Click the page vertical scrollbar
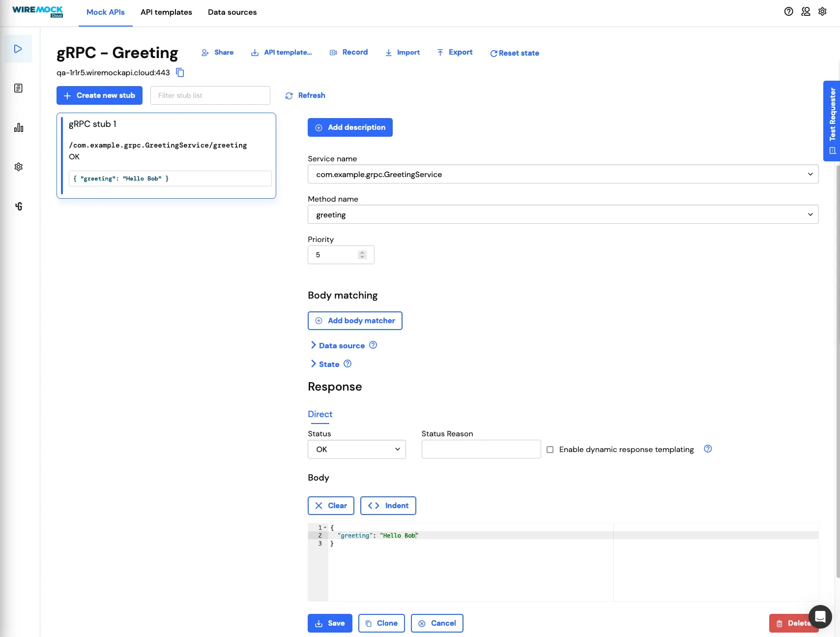 point(838,371)
